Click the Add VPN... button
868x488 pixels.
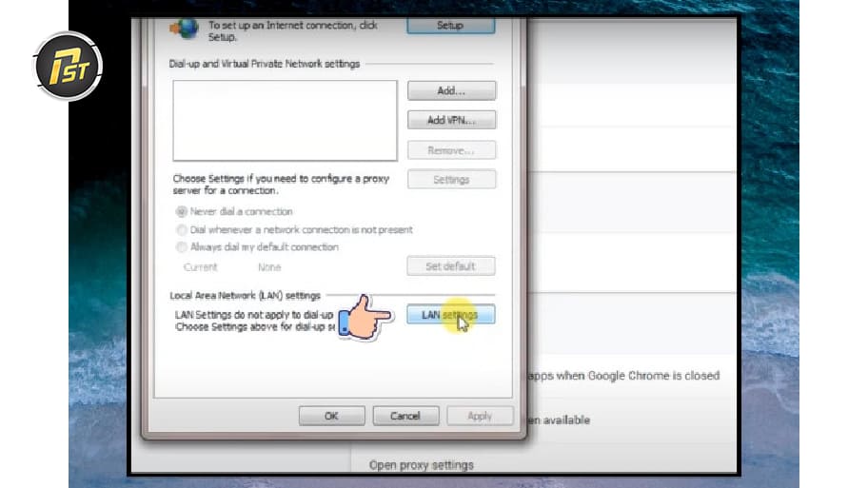click(452, 120)
